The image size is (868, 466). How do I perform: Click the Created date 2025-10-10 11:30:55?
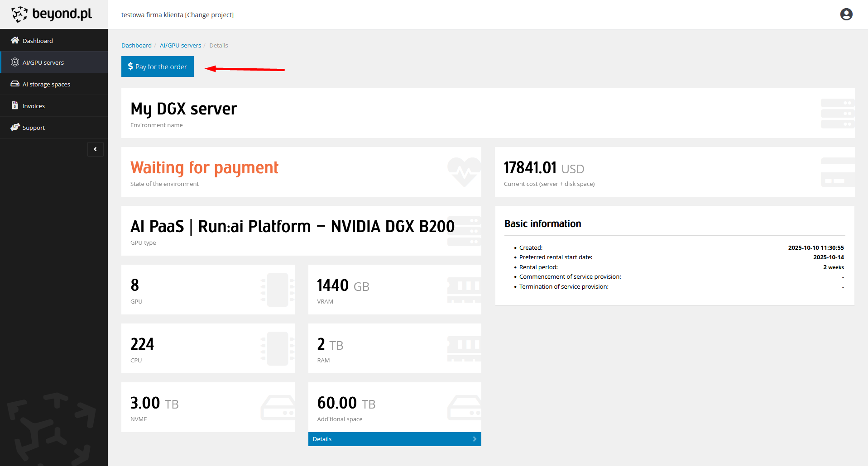tap(816, 247)
